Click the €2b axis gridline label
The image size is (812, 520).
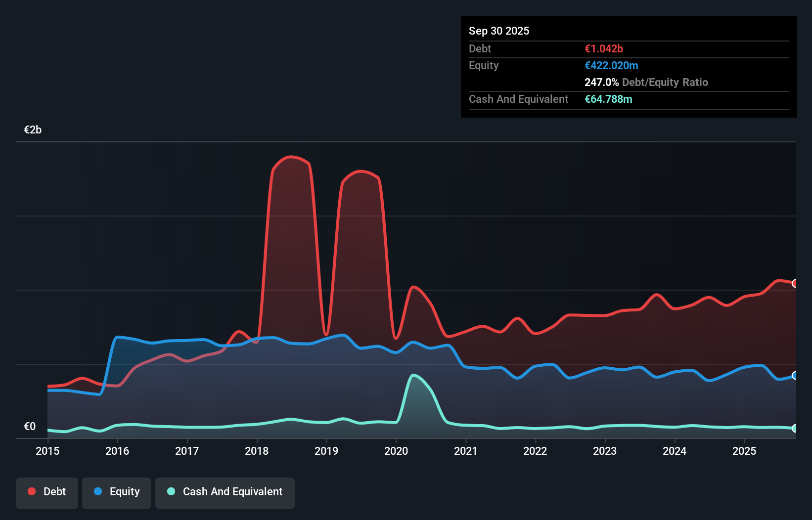33,130
